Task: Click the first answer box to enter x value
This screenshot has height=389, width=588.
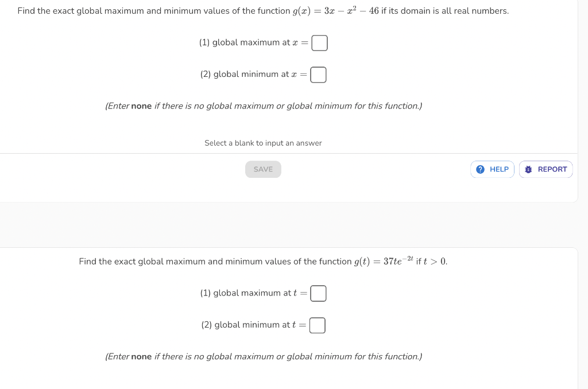Action: coord(319,42)
